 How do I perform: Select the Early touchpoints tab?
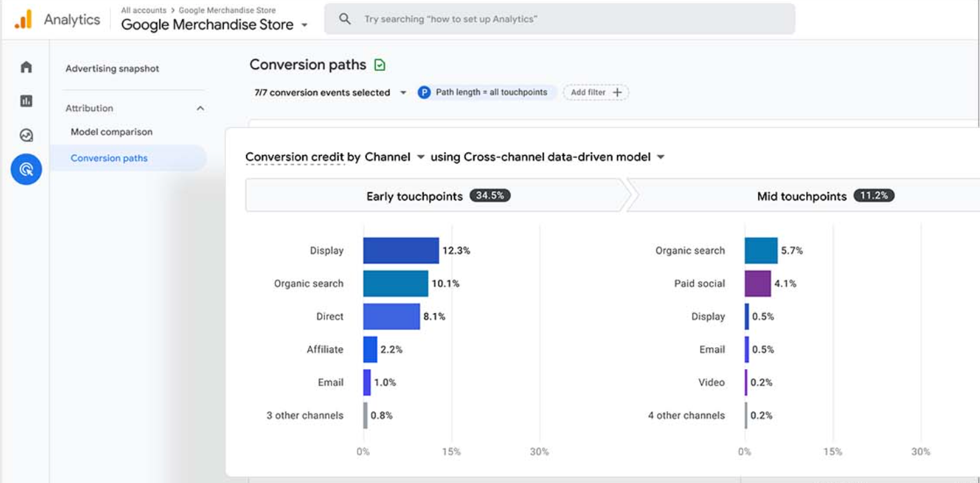(x=438, y=195)
